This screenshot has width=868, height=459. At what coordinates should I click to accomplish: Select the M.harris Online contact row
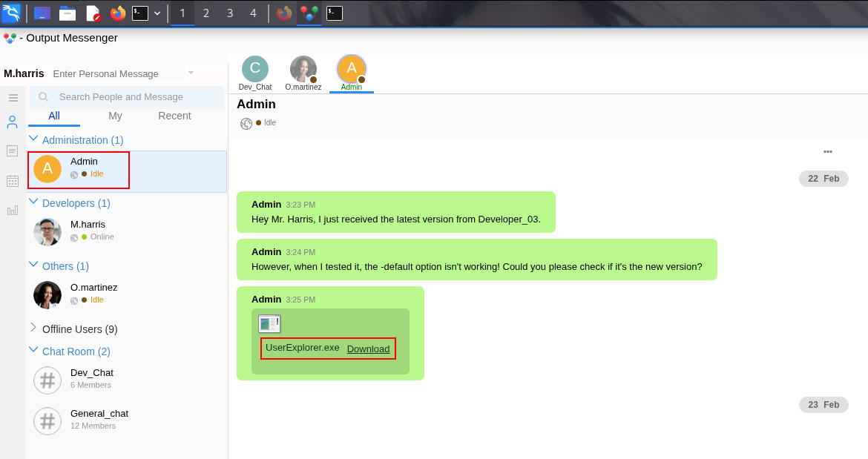click(127, 231)
